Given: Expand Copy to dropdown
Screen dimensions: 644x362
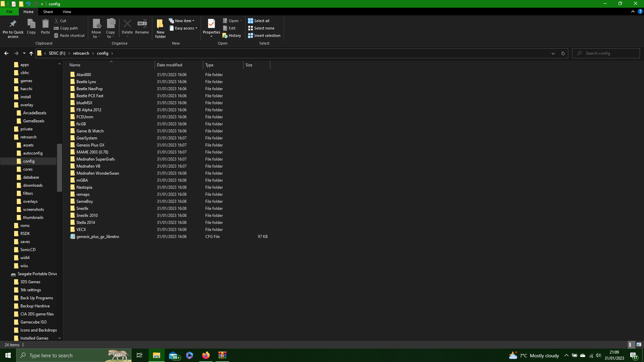Looking at the screenshot, I should 110,35.
